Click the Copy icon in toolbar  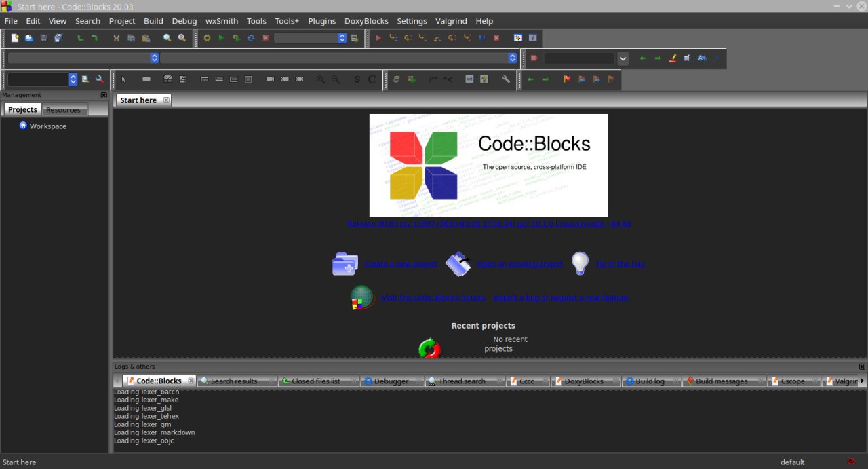(x=131, y=38)
